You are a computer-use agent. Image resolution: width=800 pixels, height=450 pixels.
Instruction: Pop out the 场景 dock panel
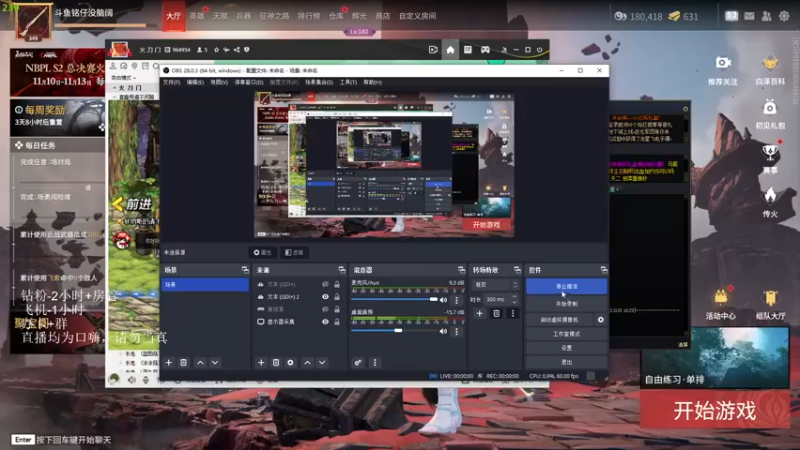tap(245, 269)
